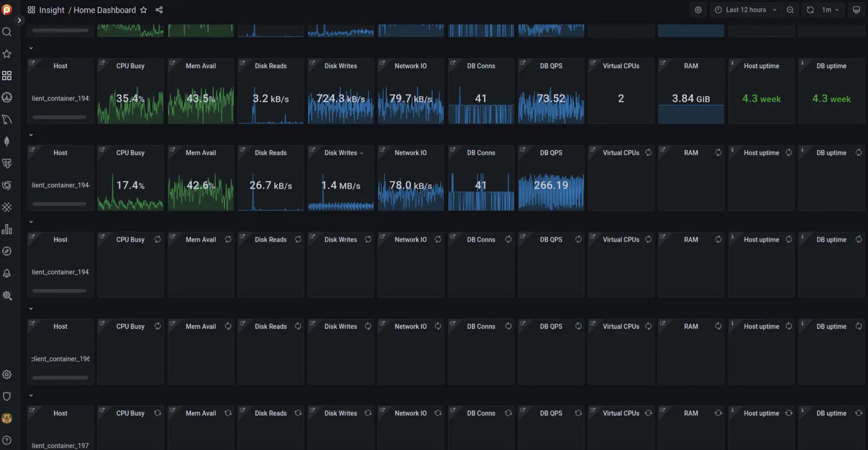
Task: Share the dashboard using the share icon
Action: 159,10
